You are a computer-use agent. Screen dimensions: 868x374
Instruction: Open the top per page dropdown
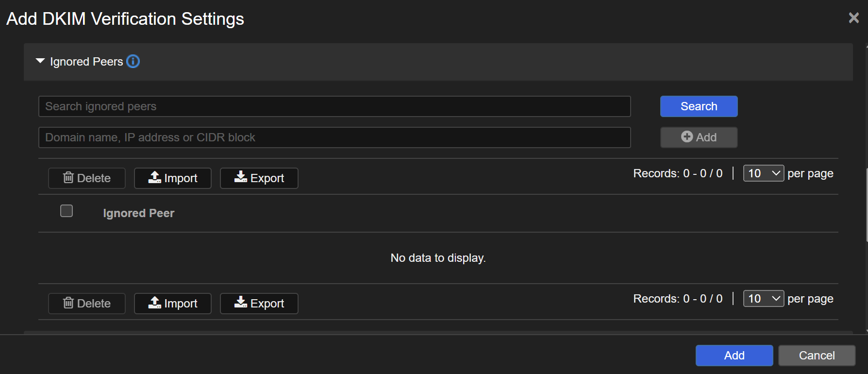(x=763, y=173)
